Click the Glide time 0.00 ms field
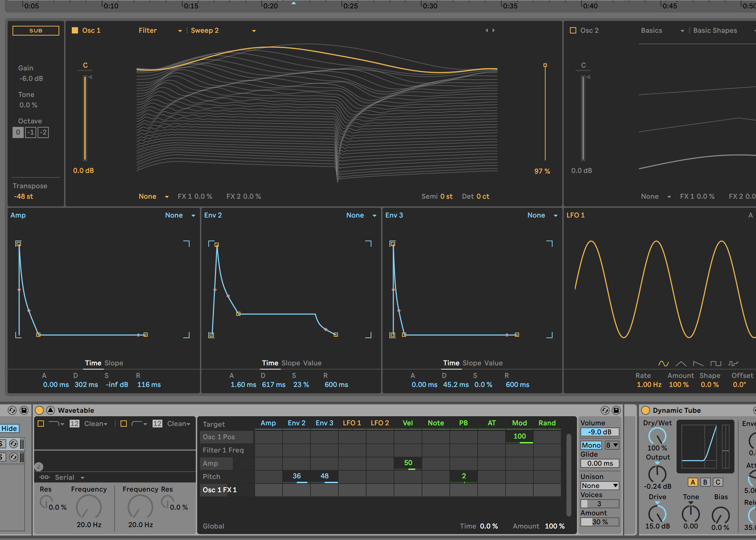The image size is (756, 540). pos(600,463)
